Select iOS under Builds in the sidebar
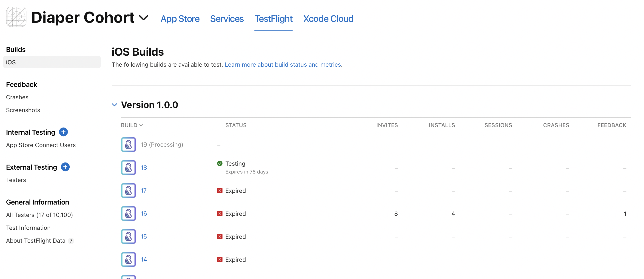Image resolution: width=644 pixels, height=279 pixels. point(52,62)
